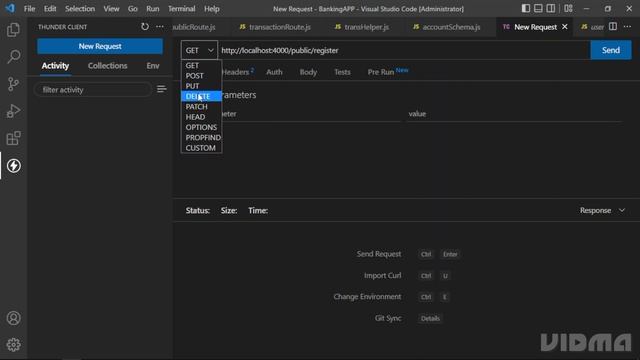
Task: Open the Terminal menu
Action: (182, 9)
